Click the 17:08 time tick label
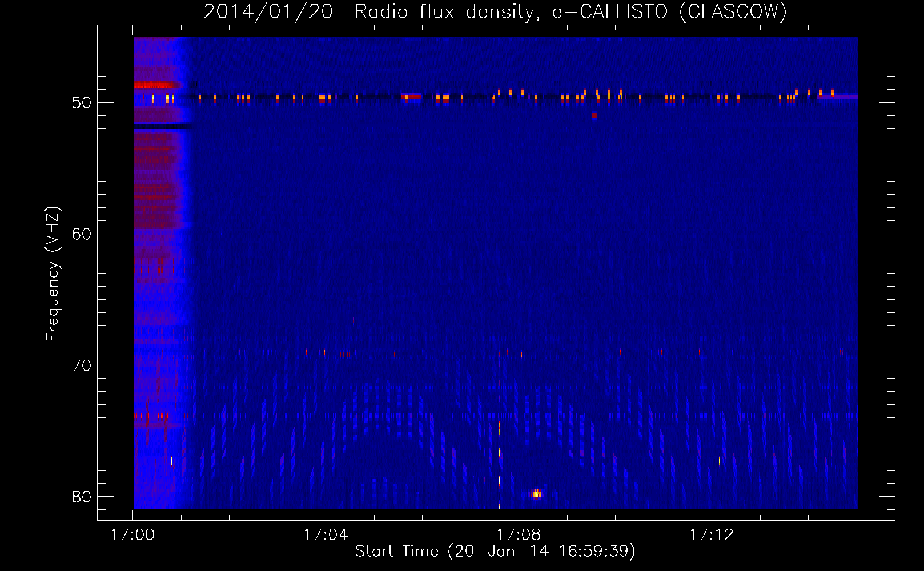 click(519, 534)
